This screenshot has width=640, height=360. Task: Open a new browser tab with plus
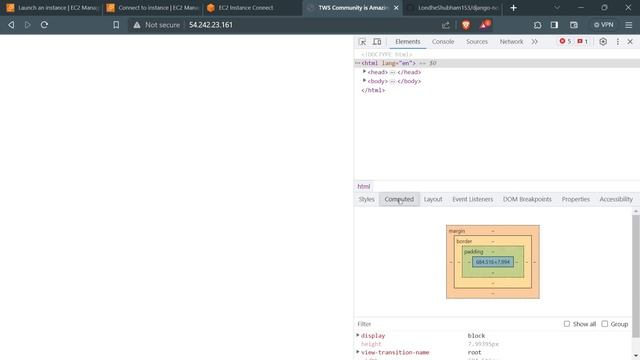click(513, 8)
